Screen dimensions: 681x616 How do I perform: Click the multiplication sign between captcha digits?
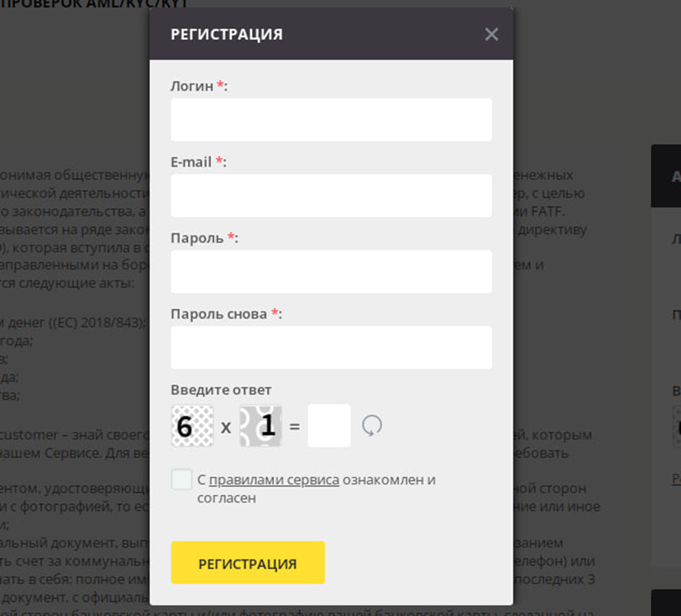click(226, 428)
